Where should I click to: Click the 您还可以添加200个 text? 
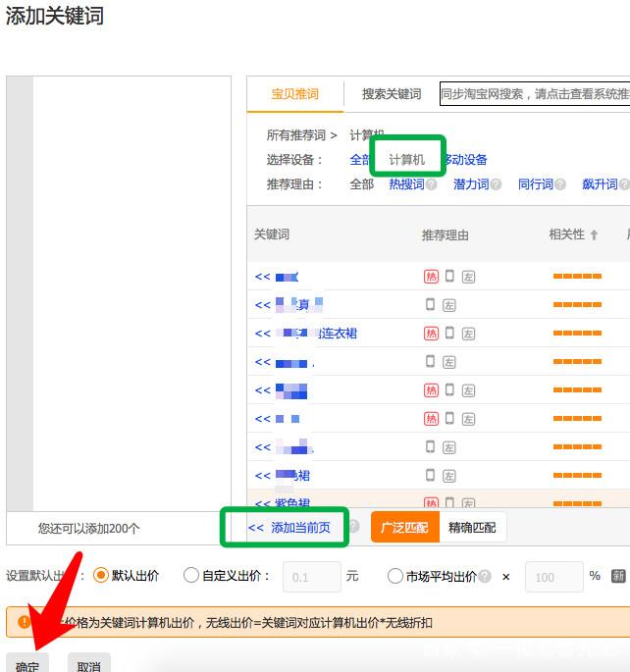point(88,529)
